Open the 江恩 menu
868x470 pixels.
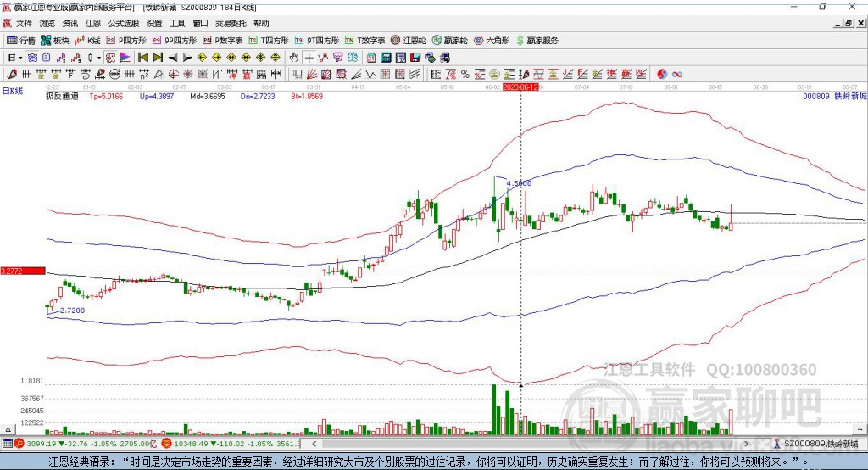tap(93, 23)
